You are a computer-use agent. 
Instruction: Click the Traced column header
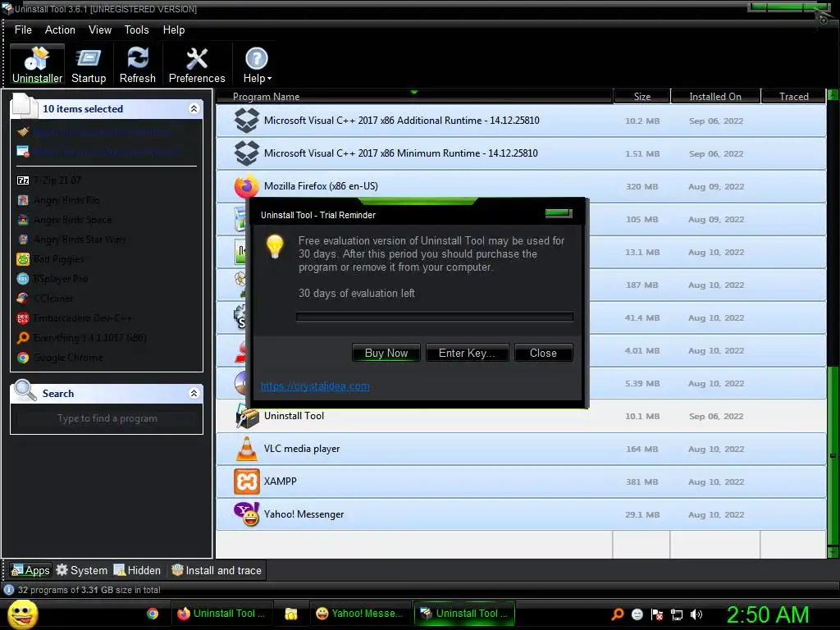(x=793, y=97)
